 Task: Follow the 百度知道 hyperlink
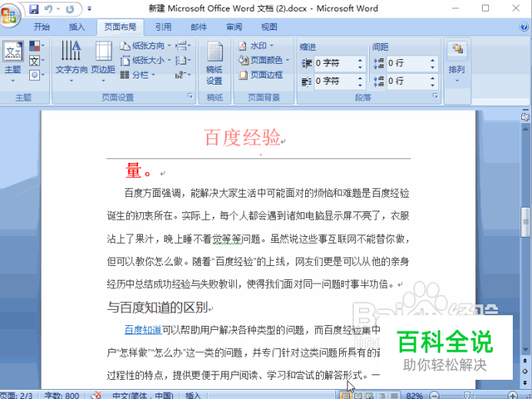coord(143,330)
